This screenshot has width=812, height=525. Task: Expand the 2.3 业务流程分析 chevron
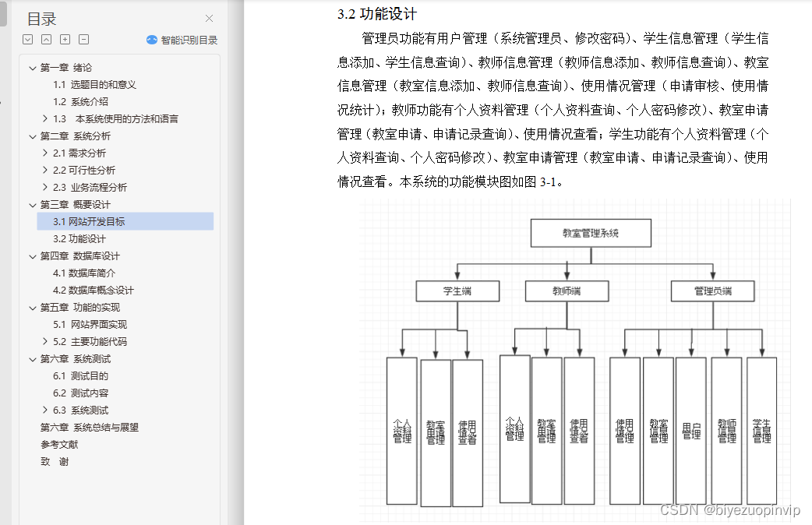[x=45, y=187]
